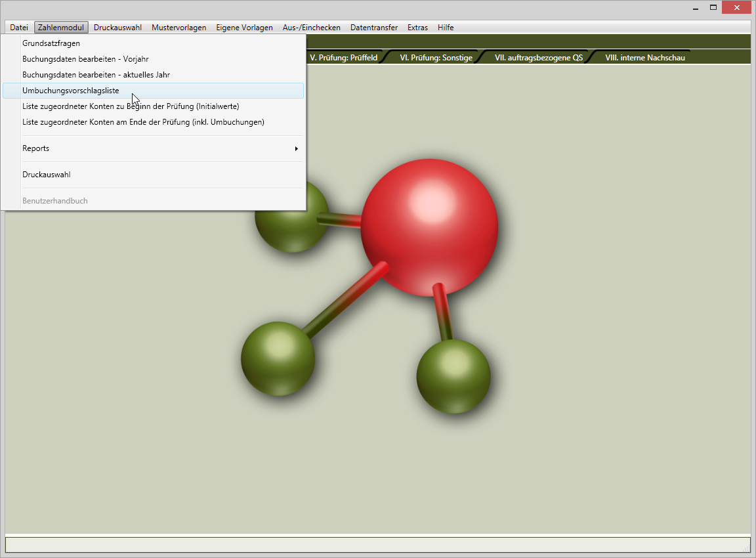The height and width of the screenshot is (558, 756).
Task: Open the Extras menu
Action: (x=417, y=28)
